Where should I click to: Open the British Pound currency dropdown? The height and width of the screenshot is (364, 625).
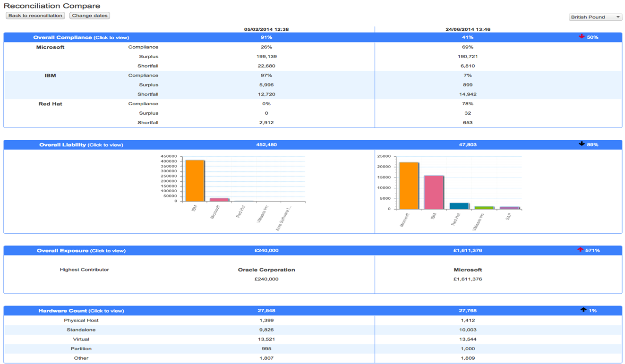pos(595,17)
